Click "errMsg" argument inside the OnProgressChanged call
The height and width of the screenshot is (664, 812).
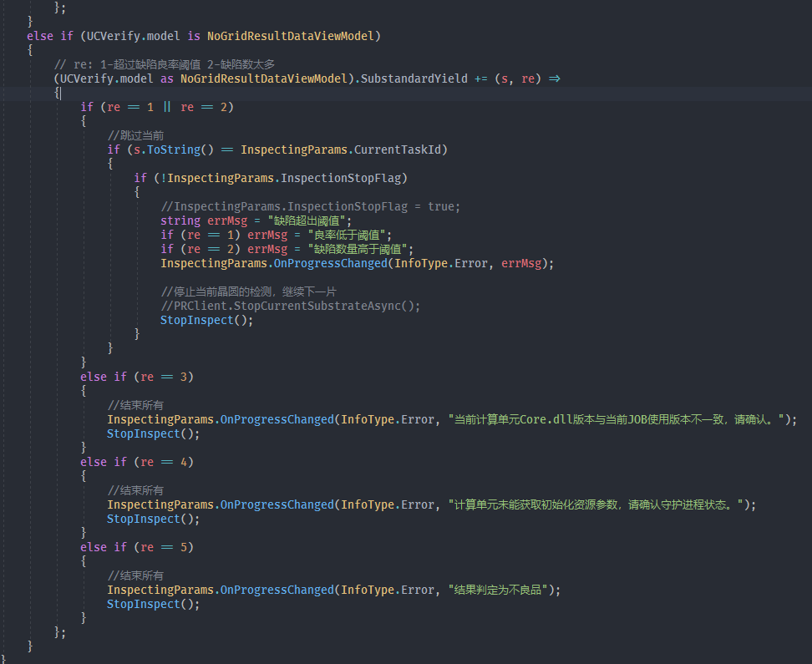521,263
